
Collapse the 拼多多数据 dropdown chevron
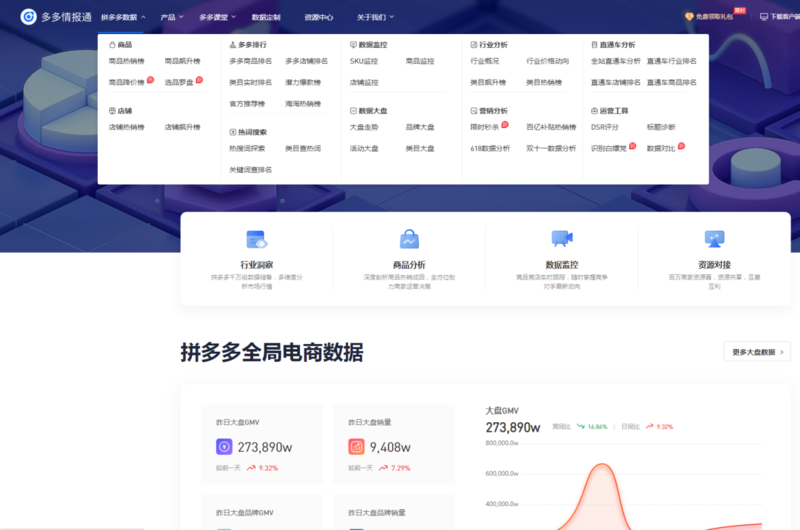click(143, 17)
